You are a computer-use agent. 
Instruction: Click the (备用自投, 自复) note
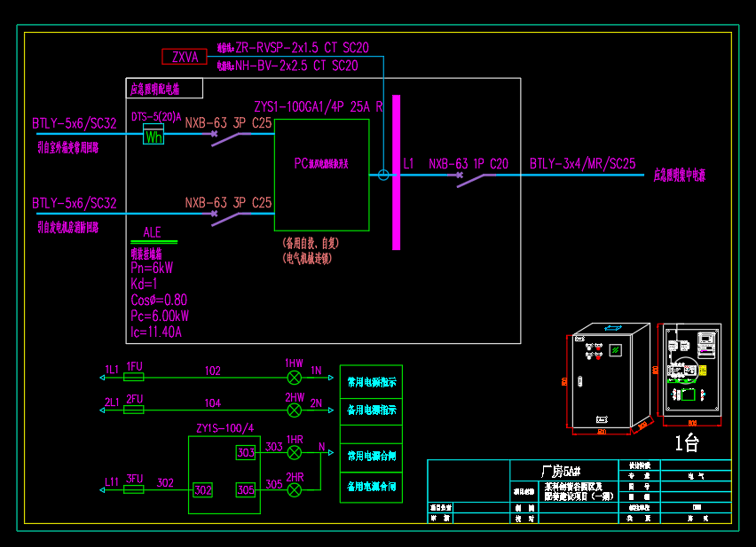point(311,243)
